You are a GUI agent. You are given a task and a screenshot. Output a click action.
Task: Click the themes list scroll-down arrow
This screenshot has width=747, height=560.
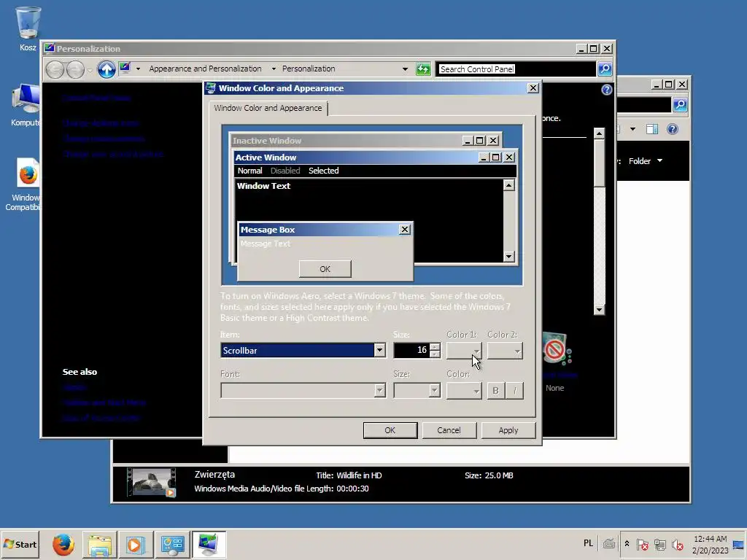coord(600,309)
